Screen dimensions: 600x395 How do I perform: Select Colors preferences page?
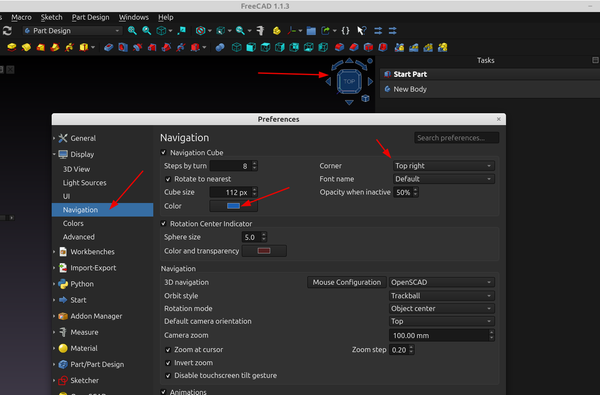point(73,224)
